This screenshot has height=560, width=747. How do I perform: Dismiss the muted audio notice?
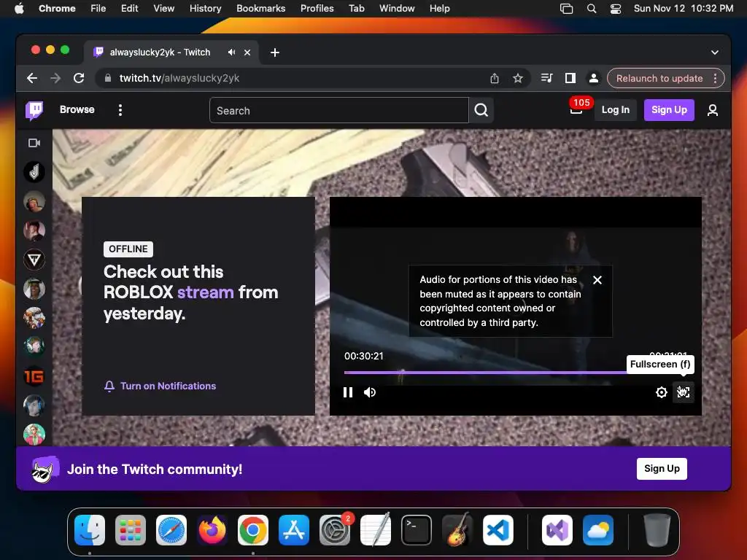click(x=597, y=280)
